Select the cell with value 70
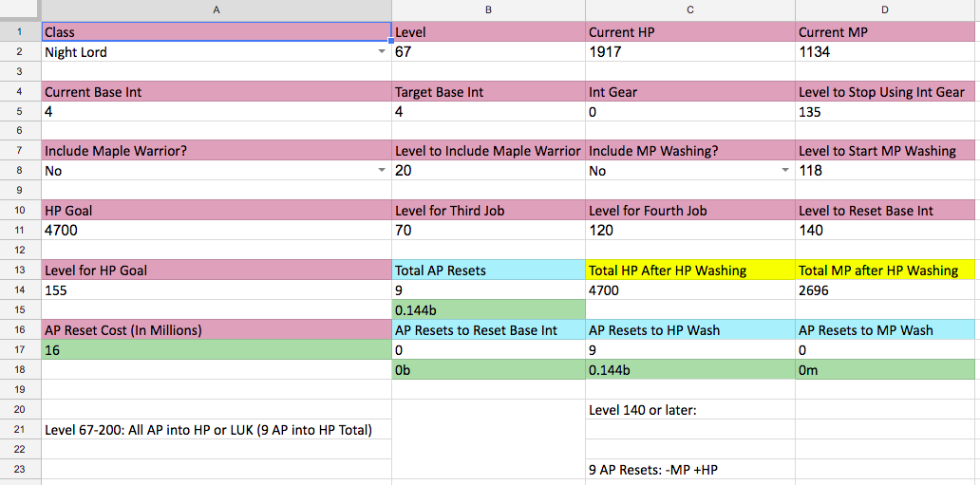The image size is (980, 485). pyautogui.click(x=489, y=230)
